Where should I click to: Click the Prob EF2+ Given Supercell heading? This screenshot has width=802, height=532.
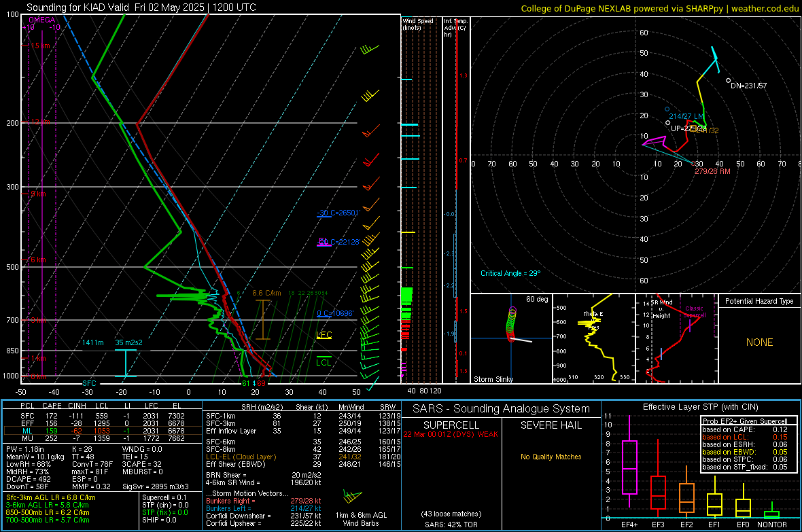click(x=745, y=421)
